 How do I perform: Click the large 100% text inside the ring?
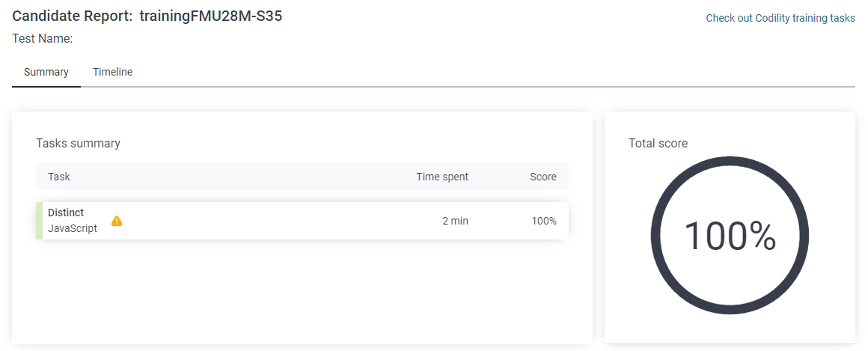tap(730, 236)
